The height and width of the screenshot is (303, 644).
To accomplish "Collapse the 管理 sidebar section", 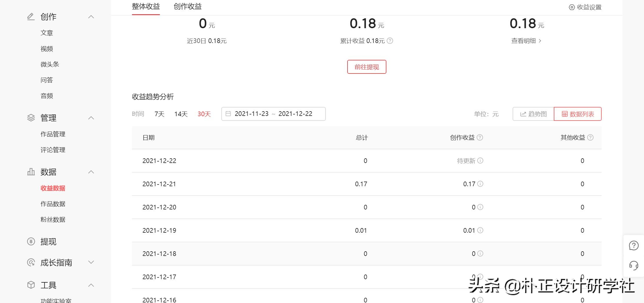I will (x=91, y=118).
